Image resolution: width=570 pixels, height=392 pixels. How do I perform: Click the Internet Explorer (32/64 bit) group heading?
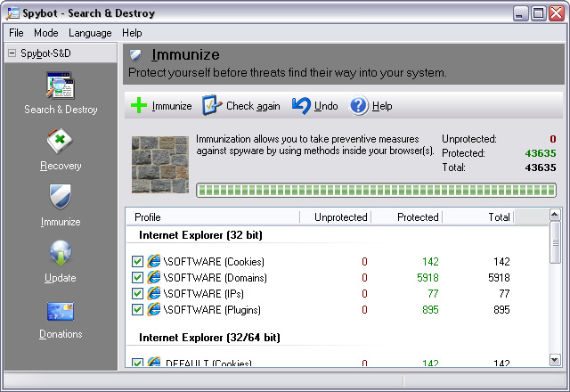(x=209, y=338)
